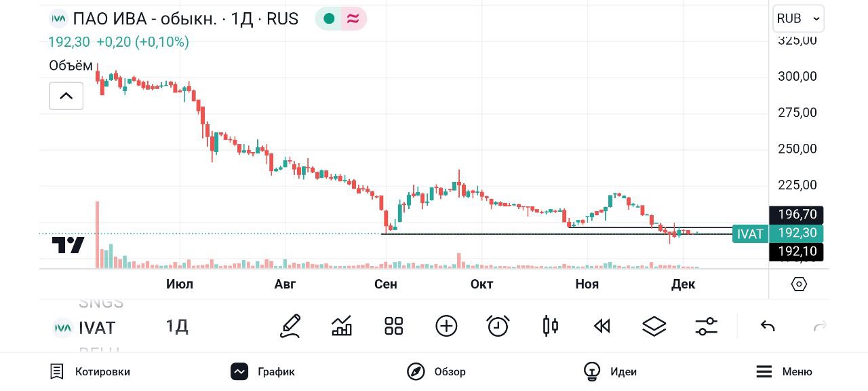Open the Идеи section
Image resolution: width=868 pixels, height=391 pixels.
(x=610, y=371)
